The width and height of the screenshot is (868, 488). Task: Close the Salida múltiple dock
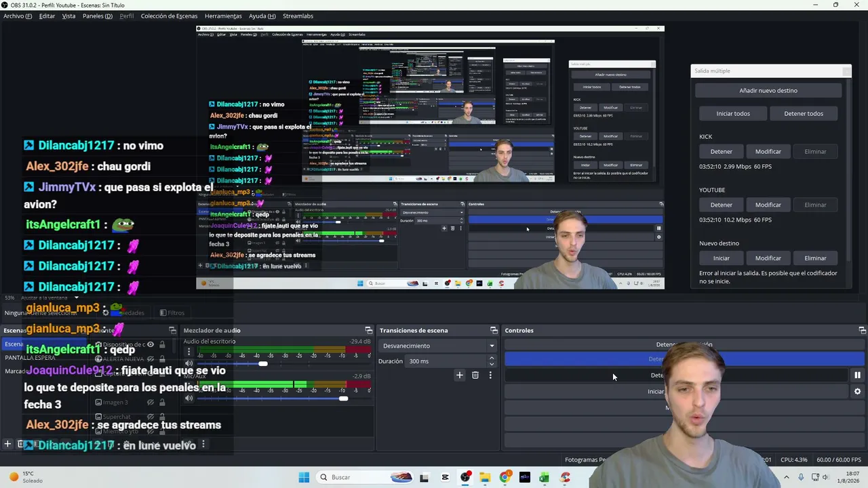pos(846,70)
